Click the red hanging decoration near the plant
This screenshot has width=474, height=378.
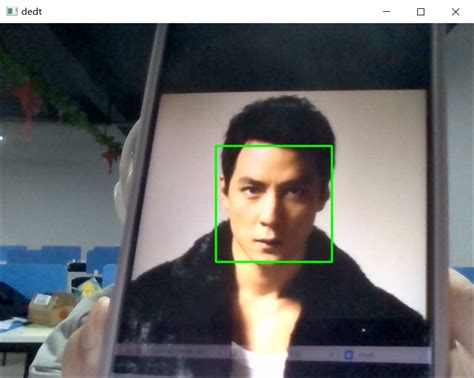click(25, 103)
